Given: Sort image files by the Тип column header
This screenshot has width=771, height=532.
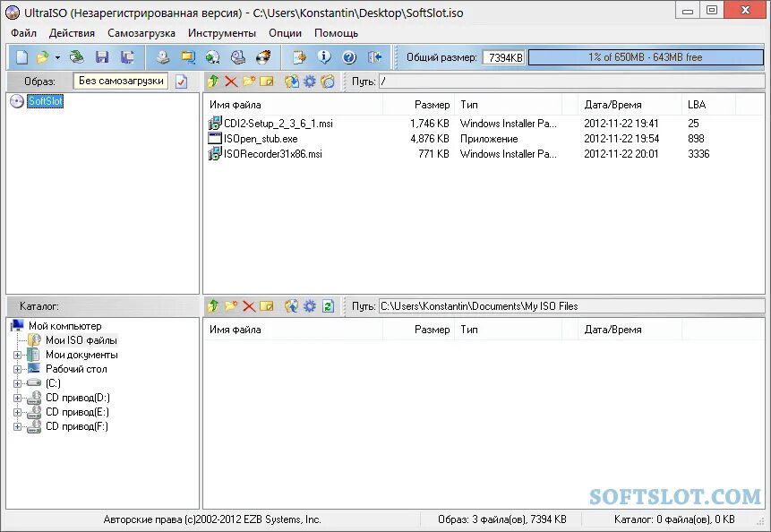Looking at the screenshot, I should point(508,105).
